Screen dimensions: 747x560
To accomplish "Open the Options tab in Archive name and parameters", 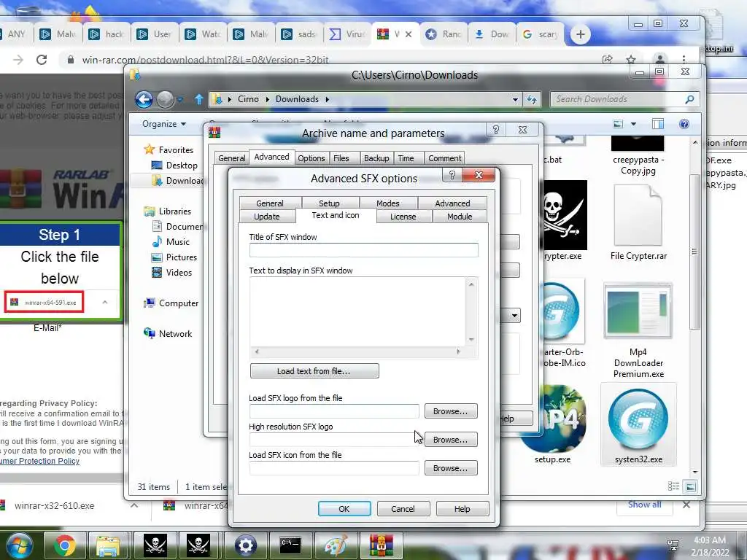I will [311, 158].
